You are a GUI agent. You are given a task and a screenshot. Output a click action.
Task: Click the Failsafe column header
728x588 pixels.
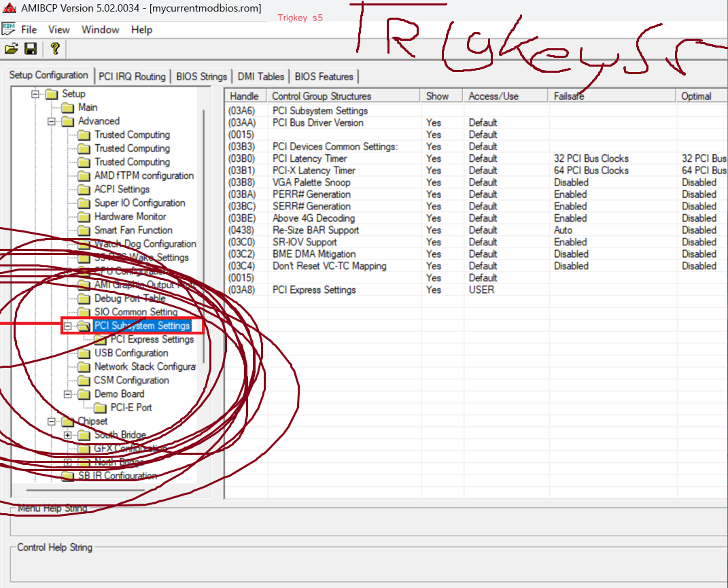coord(612,96)
